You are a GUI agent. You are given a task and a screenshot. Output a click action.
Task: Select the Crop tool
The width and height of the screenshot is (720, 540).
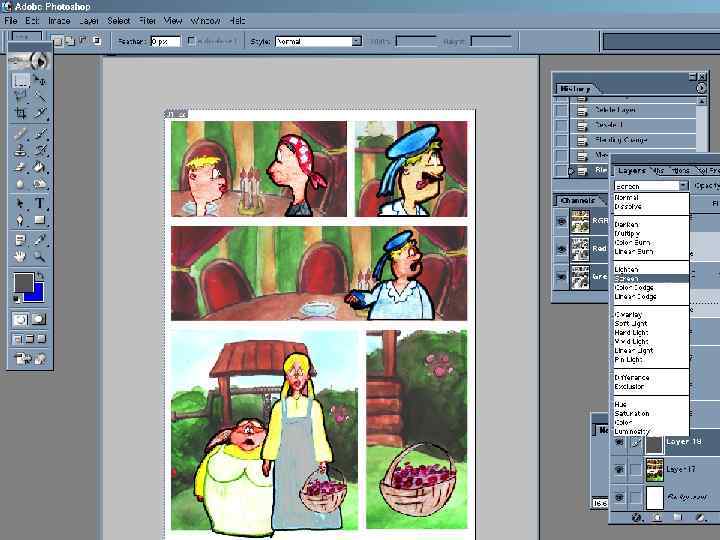point(20,112)
